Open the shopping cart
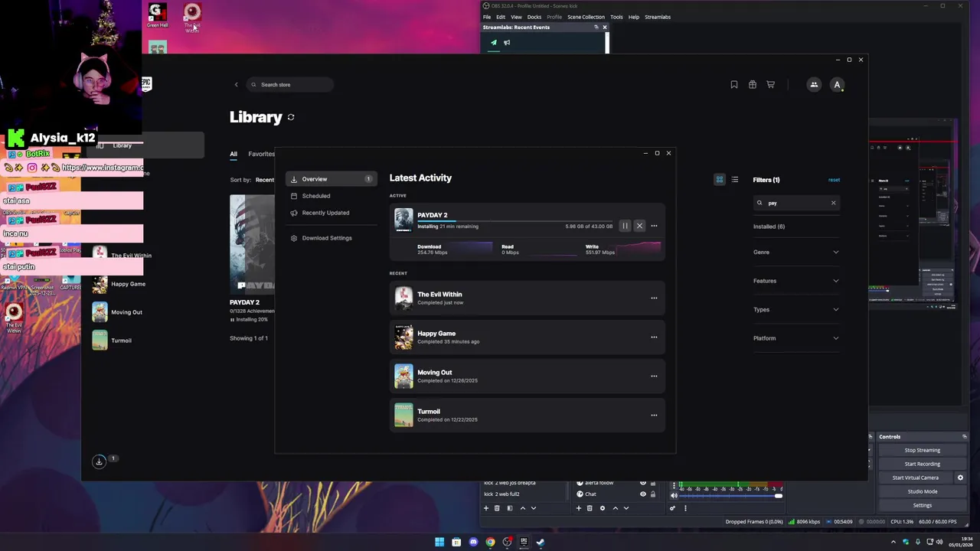 (x=771, y=85)
